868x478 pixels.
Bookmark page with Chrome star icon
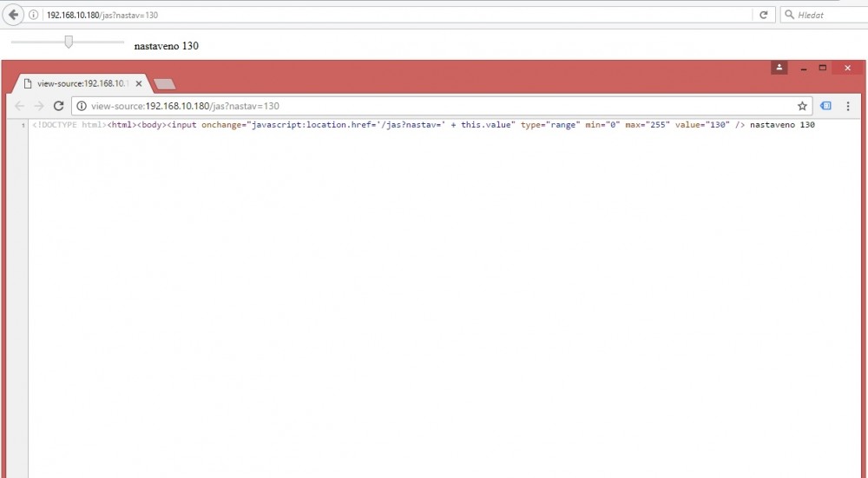(802, 106)
